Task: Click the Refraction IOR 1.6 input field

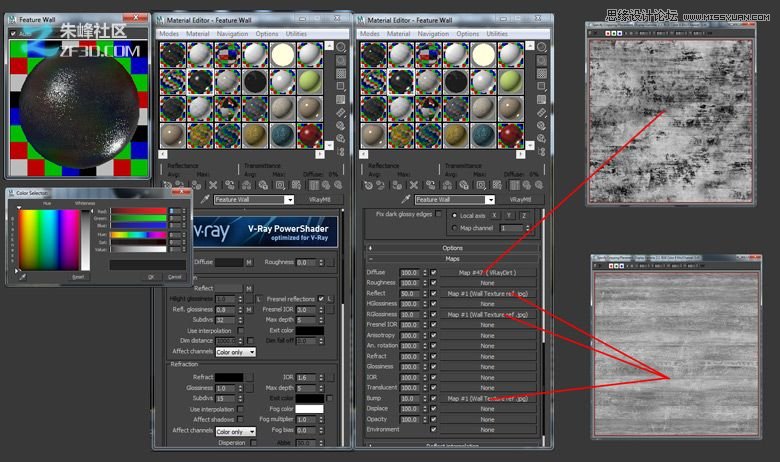Action: pos(307,377)
